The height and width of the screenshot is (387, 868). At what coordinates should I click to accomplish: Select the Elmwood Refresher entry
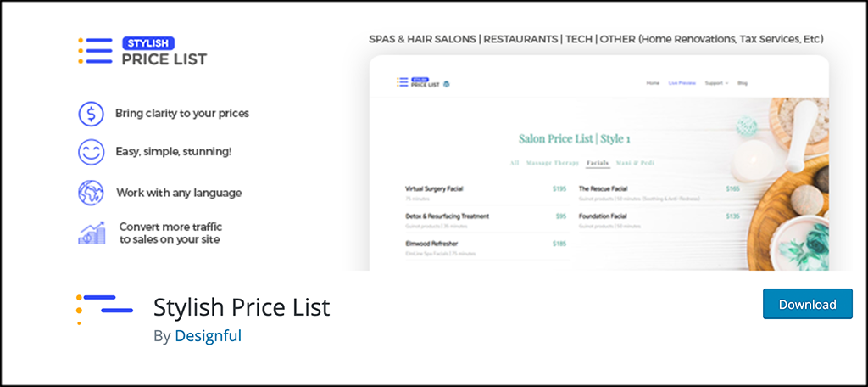pos(486,248)
